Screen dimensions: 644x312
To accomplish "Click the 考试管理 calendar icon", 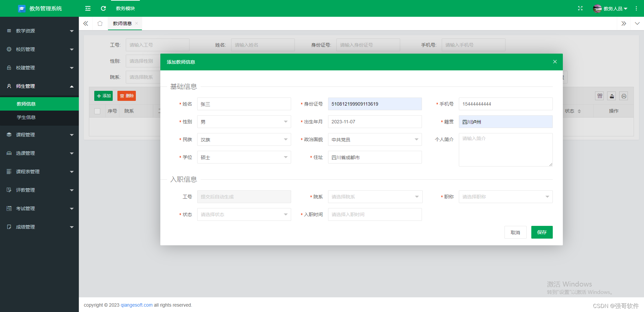I will tap(9, 208).
